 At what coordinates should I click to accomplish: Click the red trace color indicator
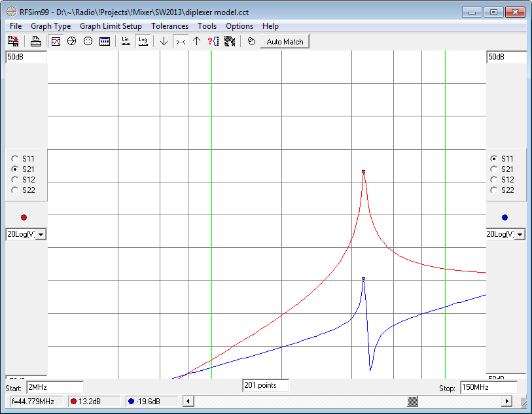click(x=24, y=218)
